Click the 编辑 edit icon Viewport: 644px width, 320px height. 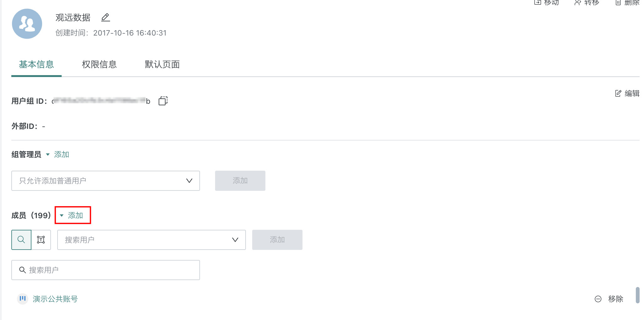tap(618, 93)
